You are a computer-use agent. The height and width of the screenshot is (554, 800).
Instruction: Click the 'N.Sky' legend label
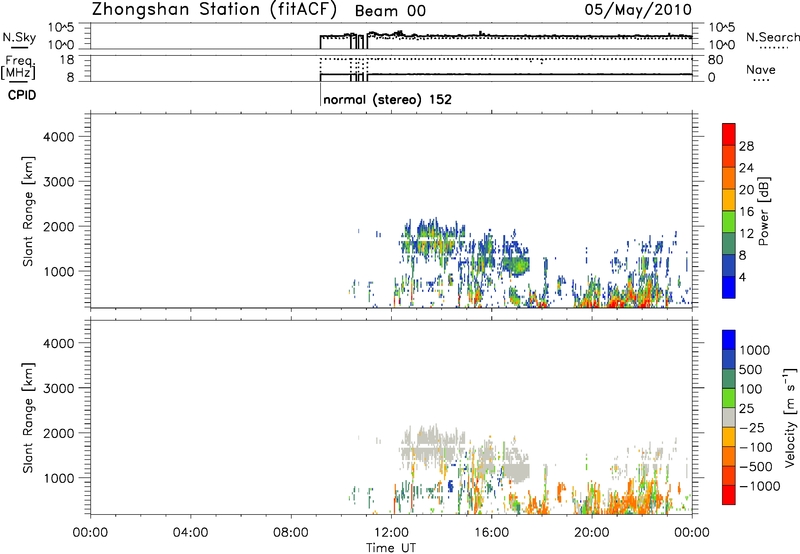pos(19,37)
